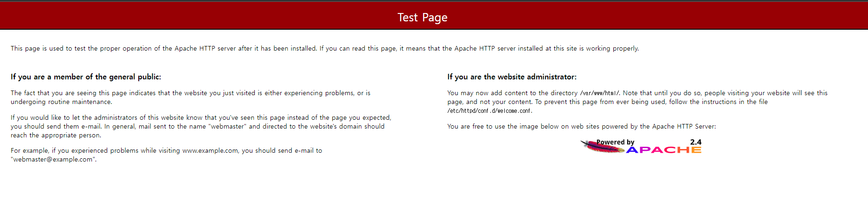
Task: Click the intro paragraph about Apache HTTP server operation
Action: click(325, 48)
